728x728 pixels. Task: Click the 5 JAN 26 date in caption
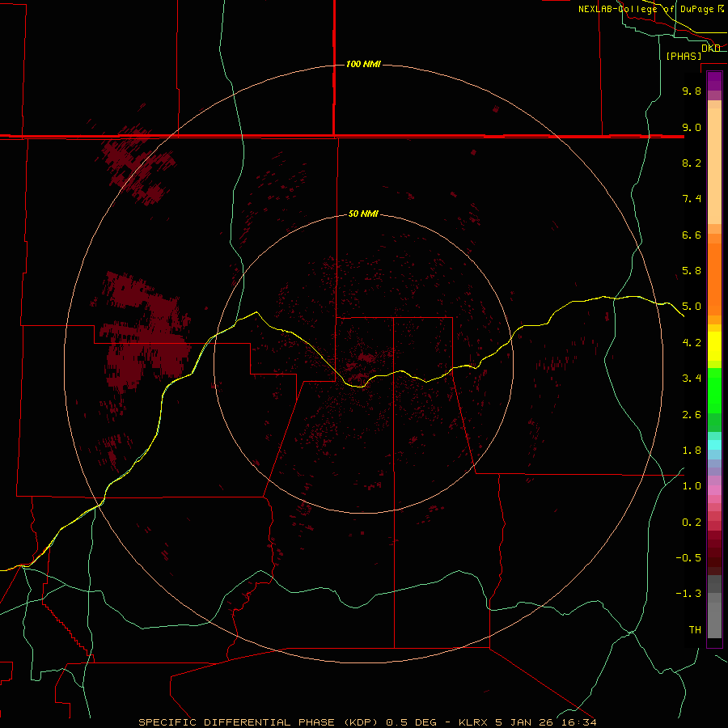525,722
